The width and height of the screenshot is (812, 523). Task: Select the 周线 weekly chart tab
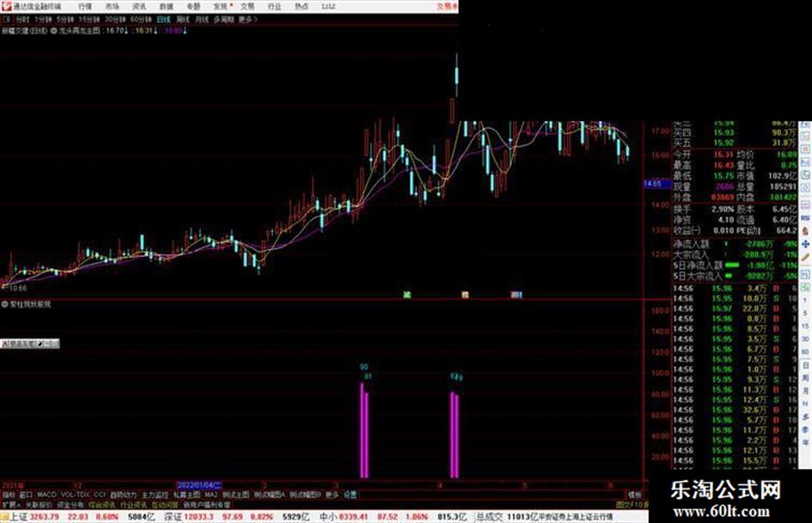182,19
